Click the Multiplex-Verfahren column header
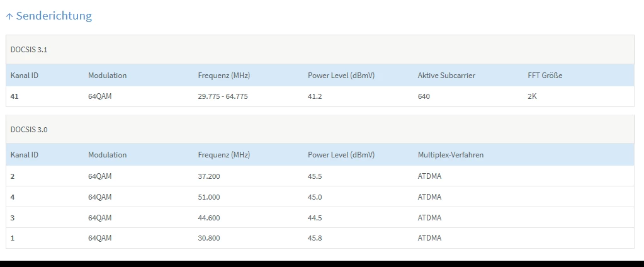Screen dimensions: 644x267 pyautogui.click(x=451, y=155)
